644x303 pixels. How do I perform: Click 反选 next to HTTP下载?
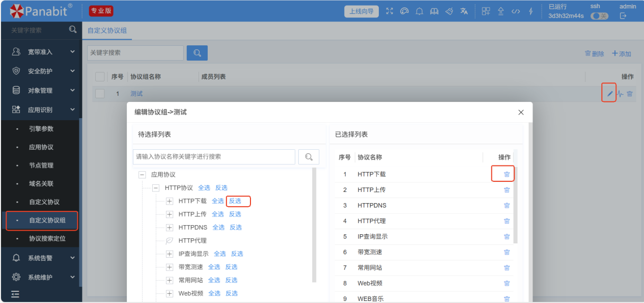click(235, 201)
